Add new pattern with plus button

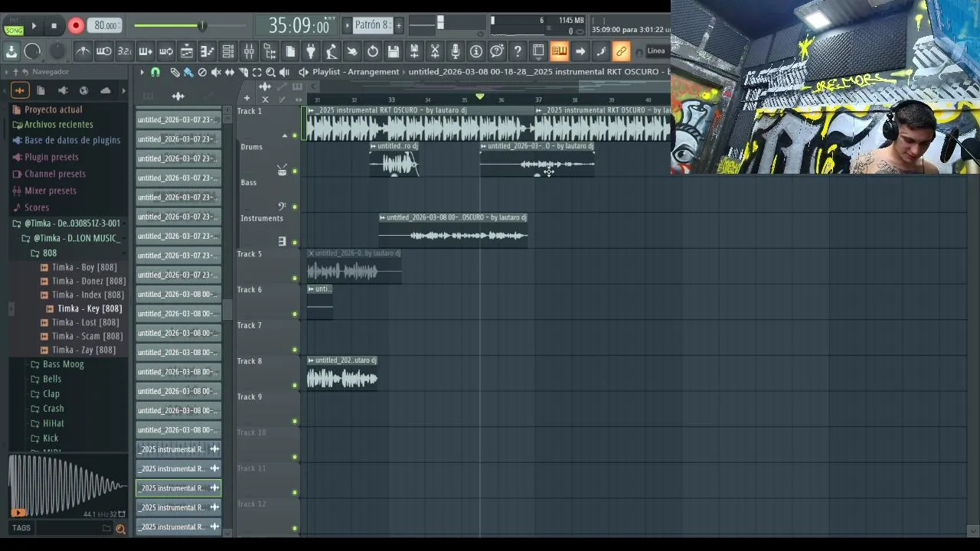coord(398,25)
